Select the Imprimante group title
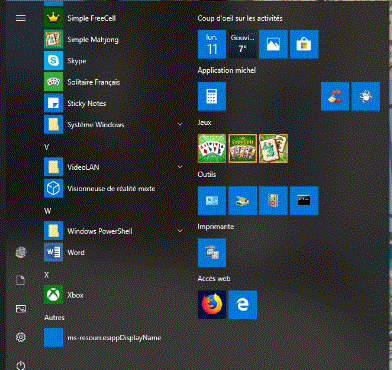This screenshot has width=392, height=370. 216,226
